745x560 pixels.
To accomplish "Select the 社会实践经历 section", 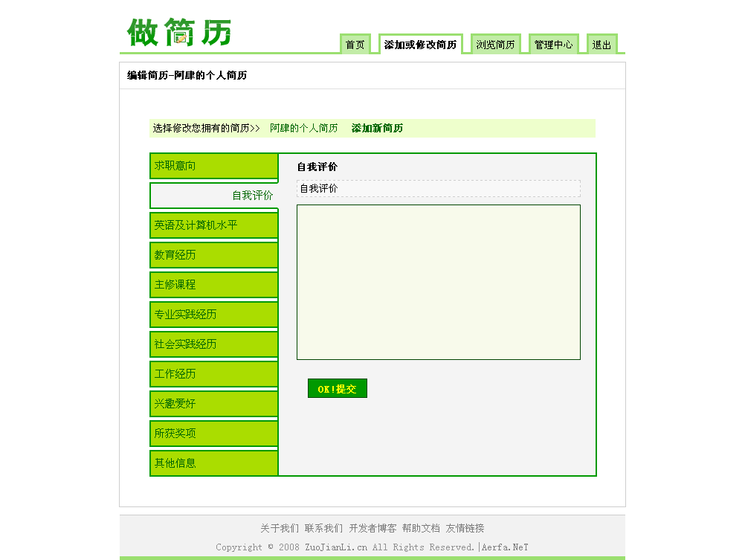I will (214, 344).
